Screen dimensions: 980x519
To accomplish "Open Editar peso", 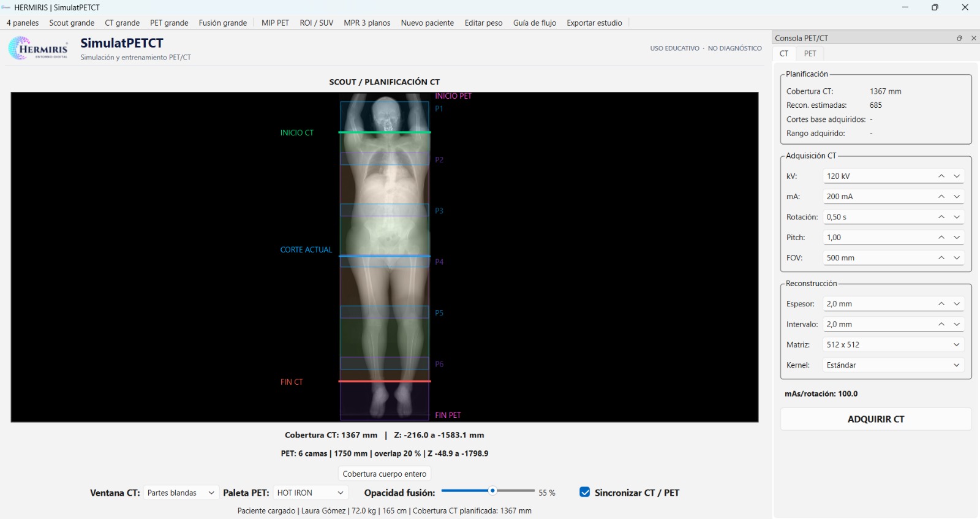I will [483, 23].
